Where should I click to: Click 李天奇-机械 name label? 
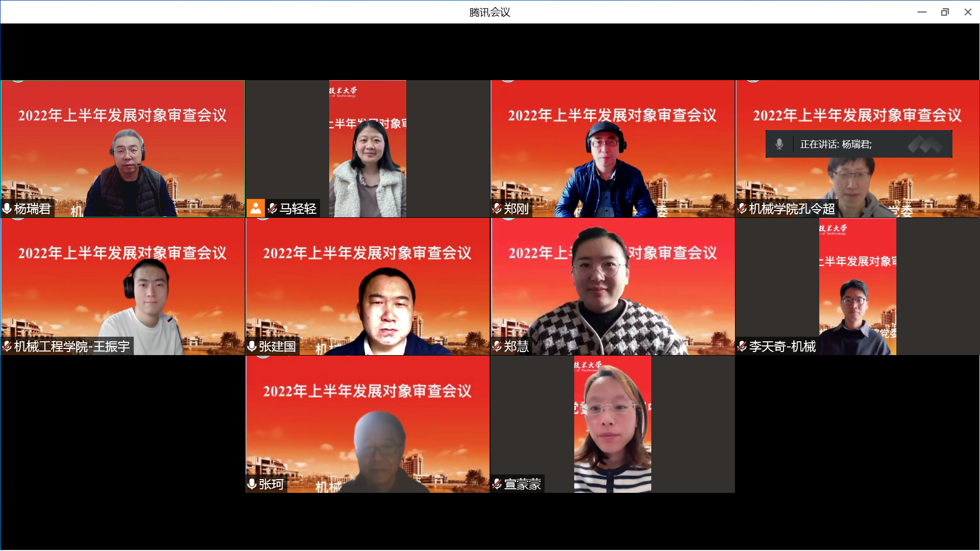point(782,346)
